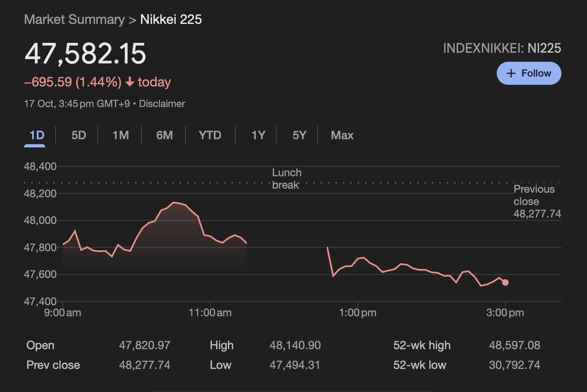
Task: Click the plus icon in Follow
Action: point(511,73)
